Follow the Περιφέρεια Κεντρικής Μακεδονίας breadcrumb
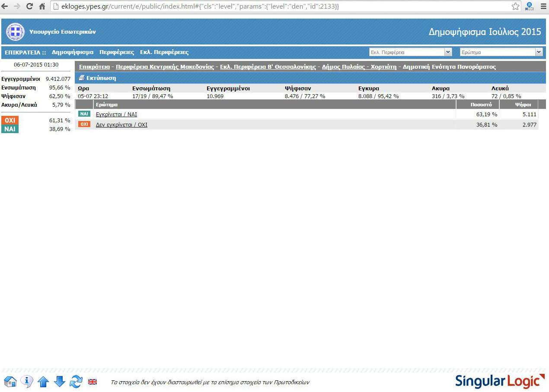The height and width of the screenshot is (392, 549). (x=165, y=67)
